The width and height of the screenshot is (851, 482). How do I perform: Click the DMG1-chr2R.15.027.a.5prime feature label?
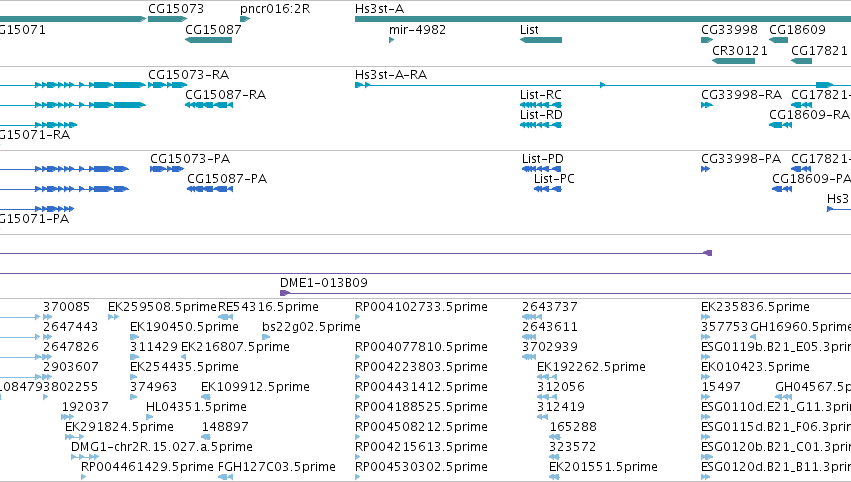(162, 447)
